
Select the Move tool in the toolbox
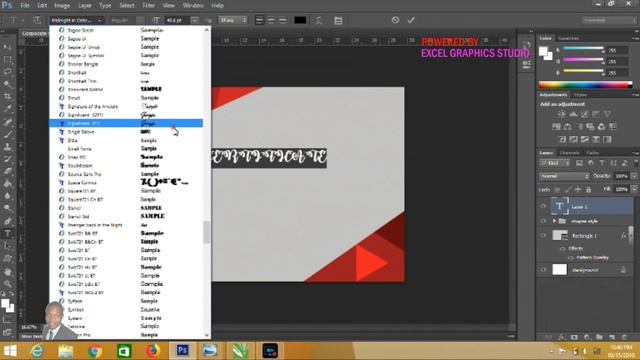[x=7, y=47]
